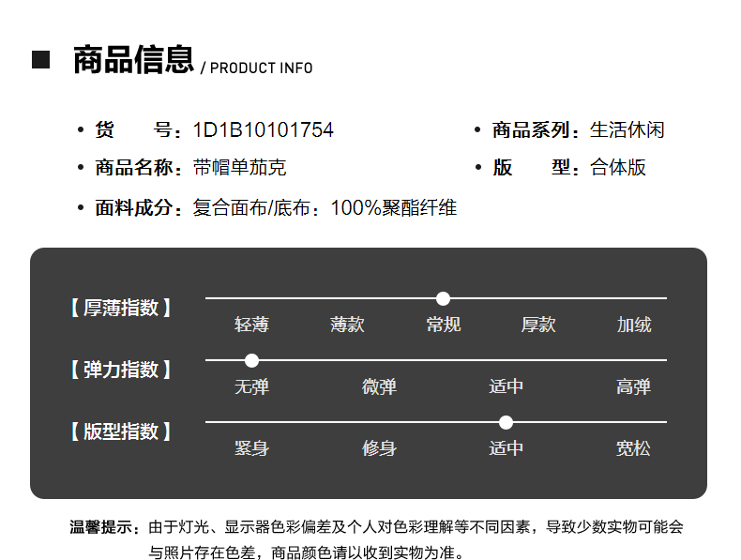Click 高弹 on the elasticity scale
741x560 pixels.
633,386
